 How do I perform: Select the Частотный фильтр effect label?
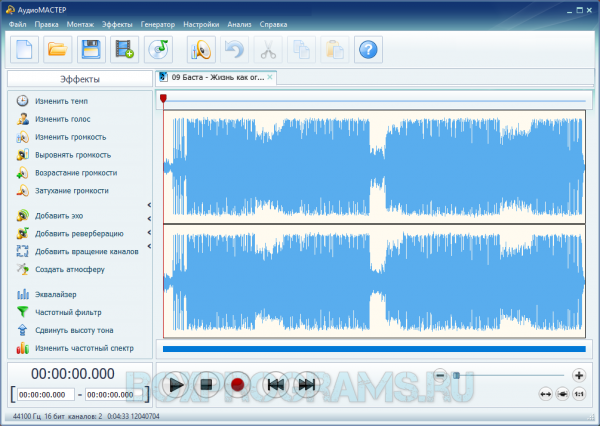point(68,312)
